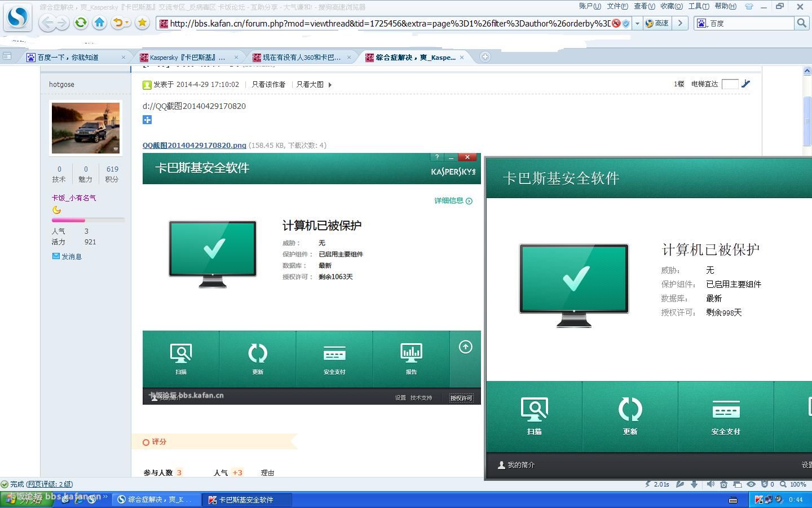This screenshot has width=812, height=508.
Task: Start 扫描 scan in the Kaspersky window
Action: tap(534, 417)
